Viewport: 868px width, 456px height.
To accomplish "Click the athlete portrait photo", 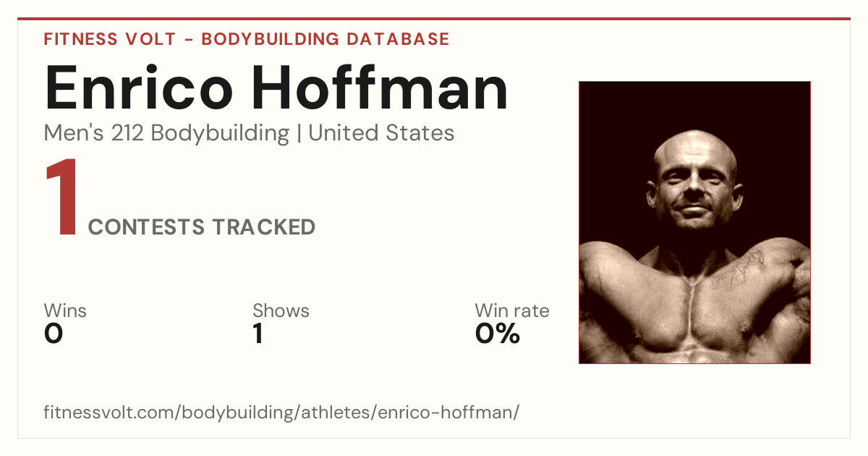I will [x=694, y=222].
